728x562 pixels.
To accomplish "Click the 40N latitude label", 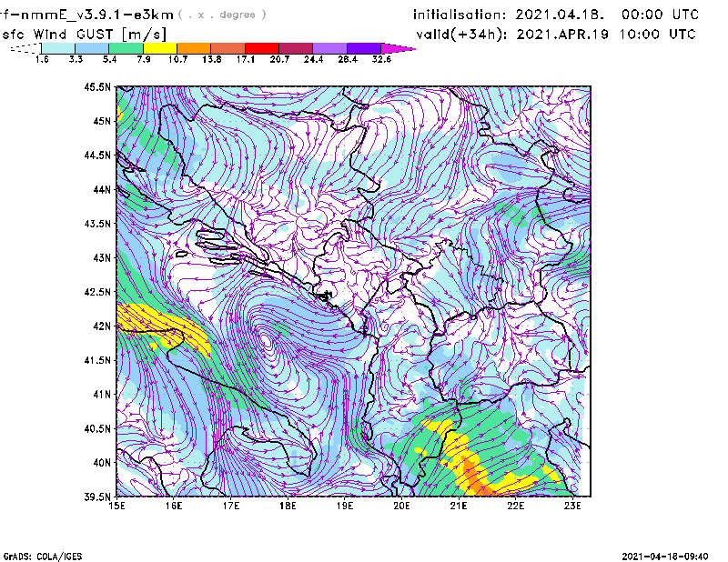I will point(102,462).
